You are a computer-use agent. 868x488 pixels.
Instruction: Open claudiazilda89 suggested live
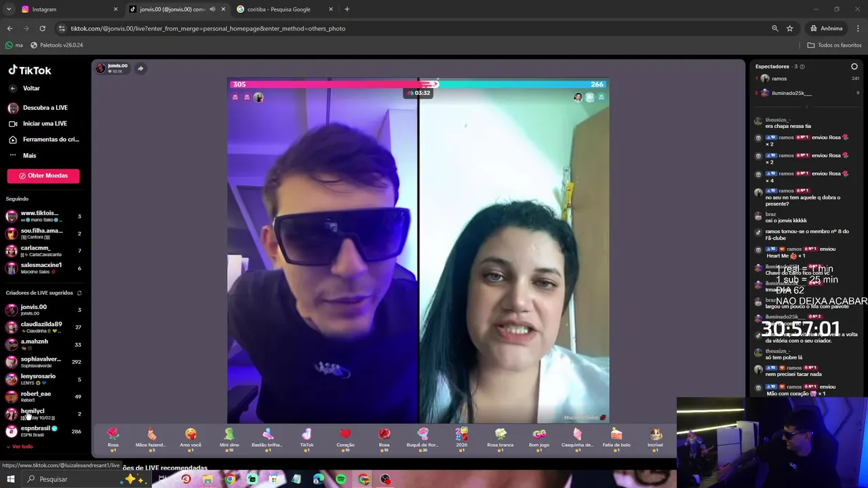point(43,327)
